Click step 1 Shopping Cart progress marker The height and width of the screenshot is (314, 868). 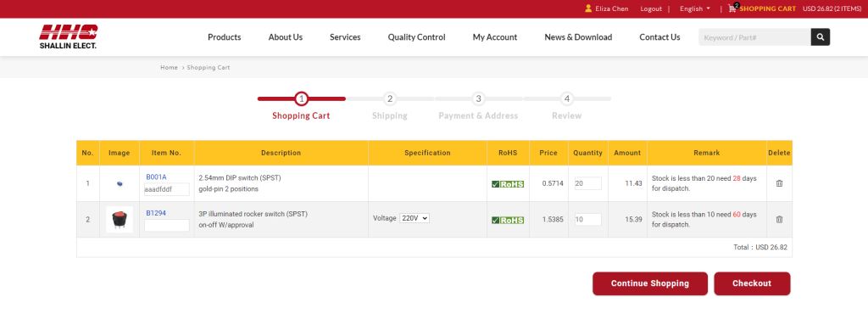click(301, 99)
